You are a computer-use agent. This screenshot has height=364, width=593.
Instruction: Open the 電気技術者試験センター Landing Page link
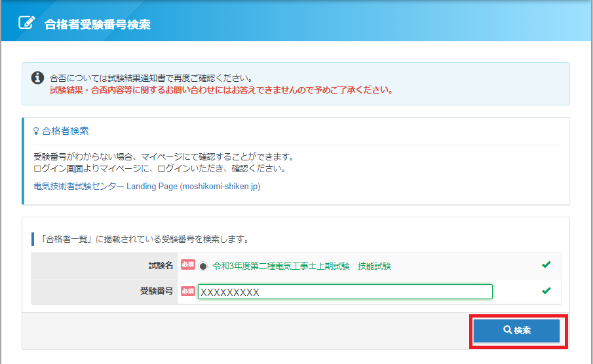[147, 186]
